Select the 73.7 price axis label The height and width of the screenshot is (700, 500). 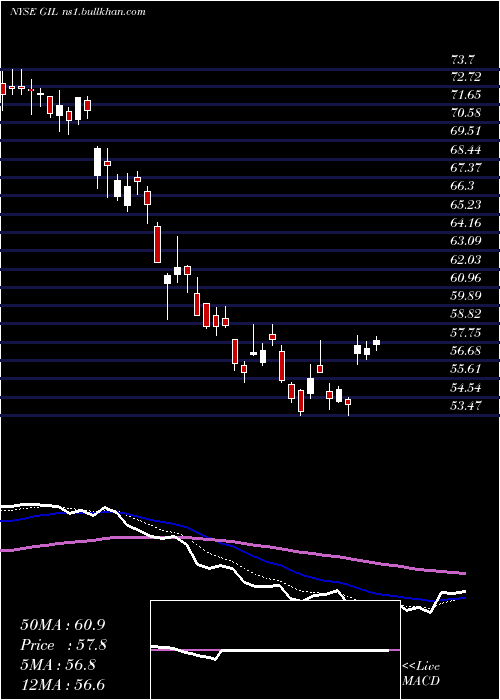click(463, 59)
